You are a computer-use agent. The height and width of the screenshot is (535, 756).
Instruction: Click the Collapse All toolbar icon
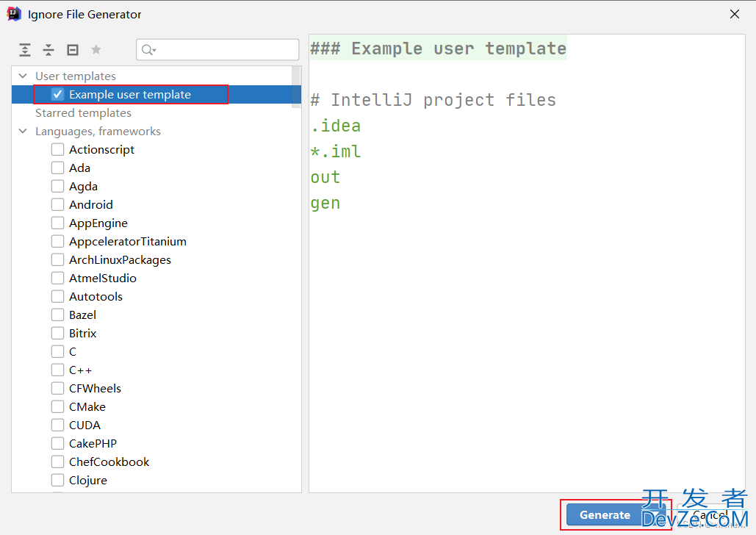click(x=48, y=50)
